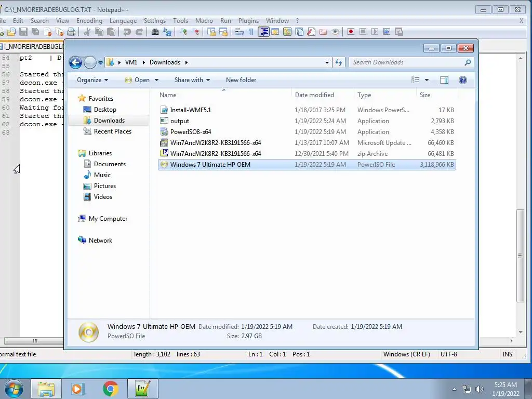Click the Print icon in Notepad++ toolbar
This screenshot has width=532, height=399.
(x=71, y=32)
